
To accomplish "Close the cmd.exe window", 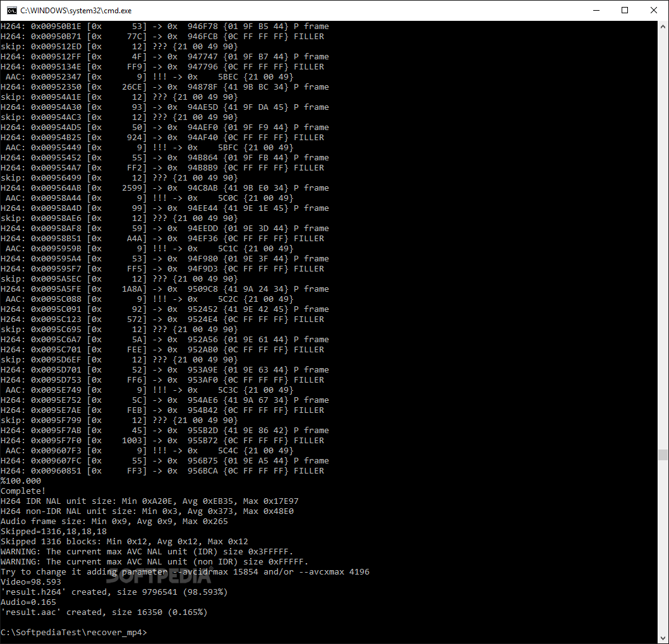I will tap(654, 10).
